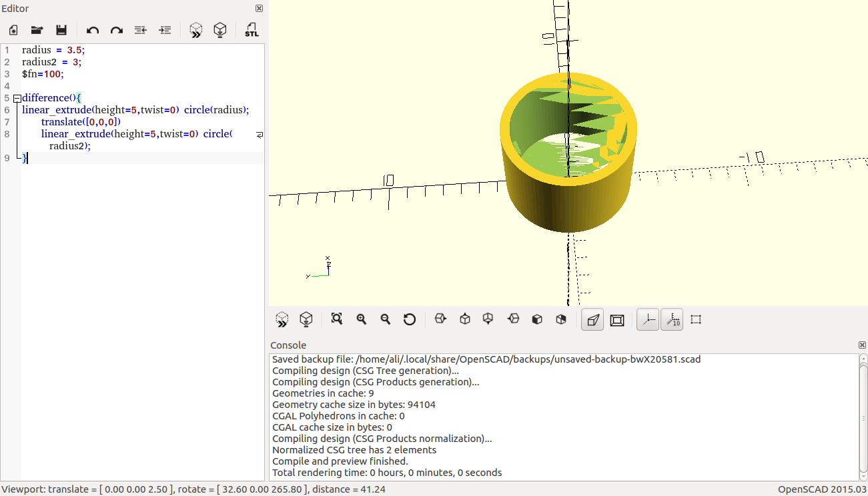Redo the undone edit
Viewport: 868px width, 496px height.
(x=116, y=30)
